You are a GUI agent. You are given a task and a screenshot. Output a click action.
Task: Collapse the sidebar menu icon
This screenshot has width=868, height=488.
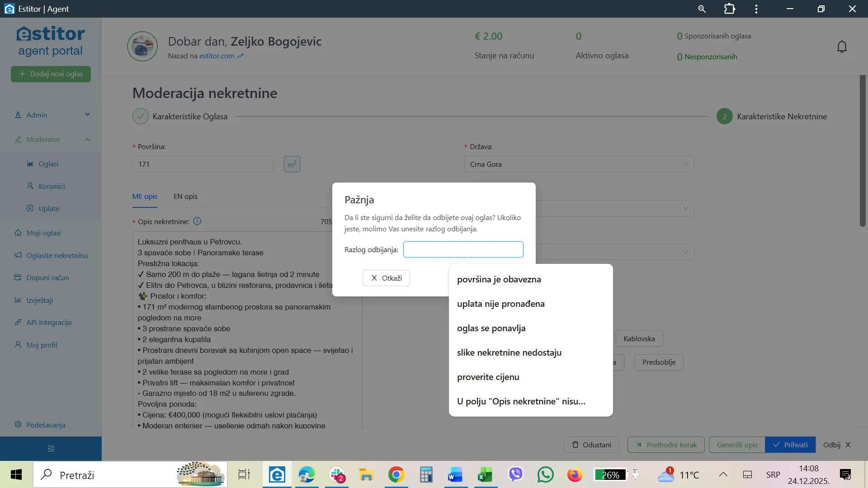[x=51, y=449]
